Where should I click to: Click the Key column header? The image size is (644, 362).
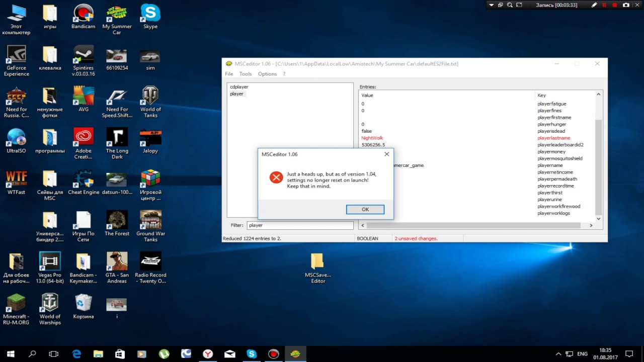coord(541,95)
